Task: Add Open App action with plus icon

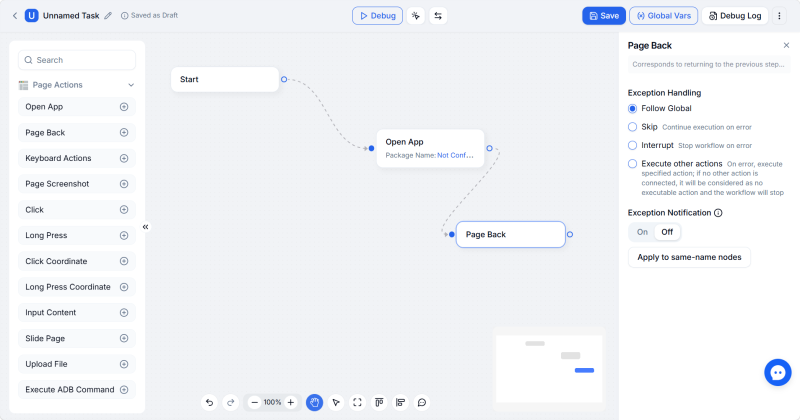Action: tap(124, 107)
